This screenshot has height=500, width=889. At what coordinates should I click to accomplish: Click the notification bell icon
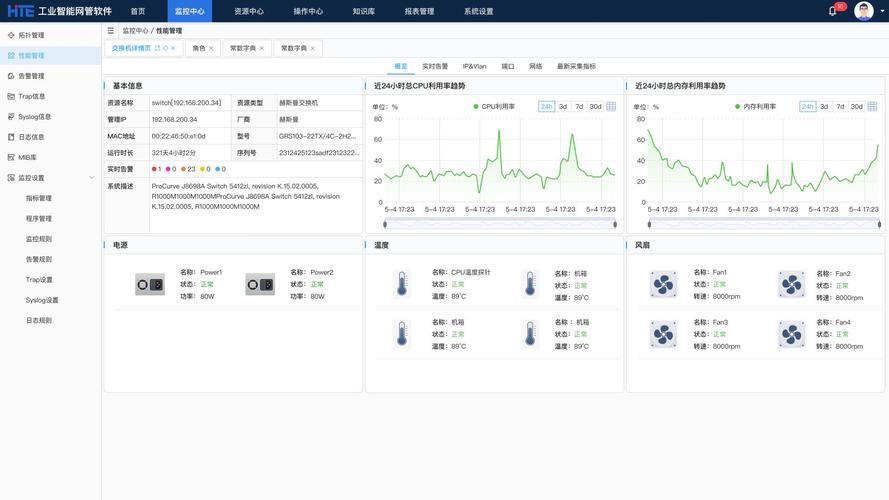[832, 11]
